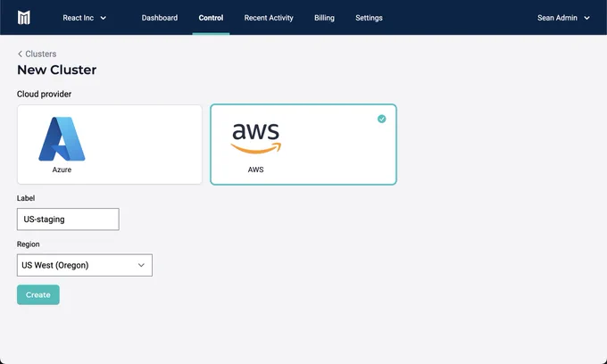Click the Cloud provider label text

click(44, 94)
